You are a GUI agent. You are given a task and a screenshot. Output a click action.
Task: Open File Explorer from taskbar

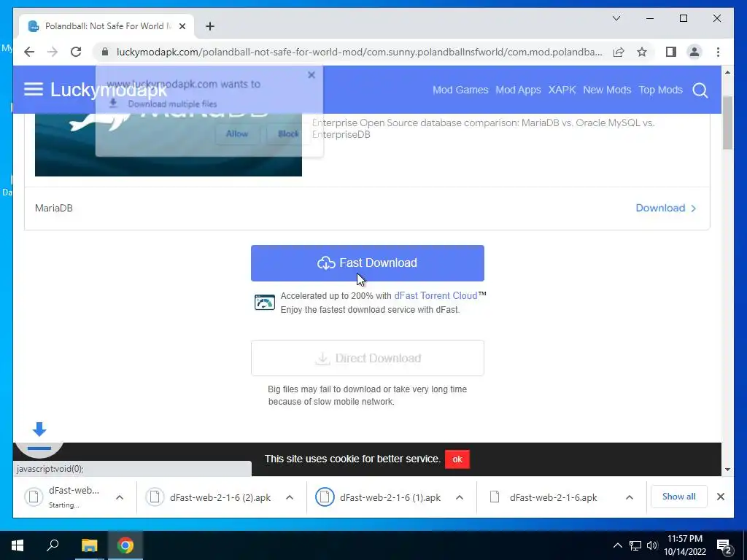89,545
